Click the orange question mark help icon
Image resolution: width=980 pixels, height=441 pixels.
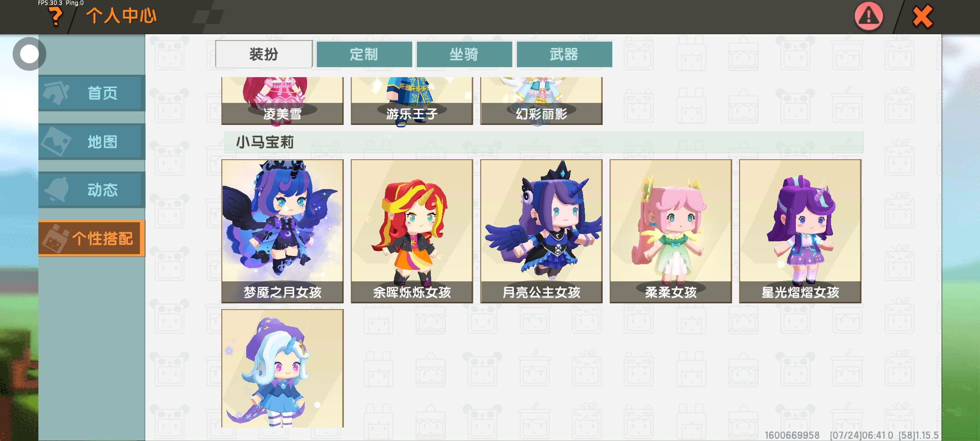click(56, 16)
